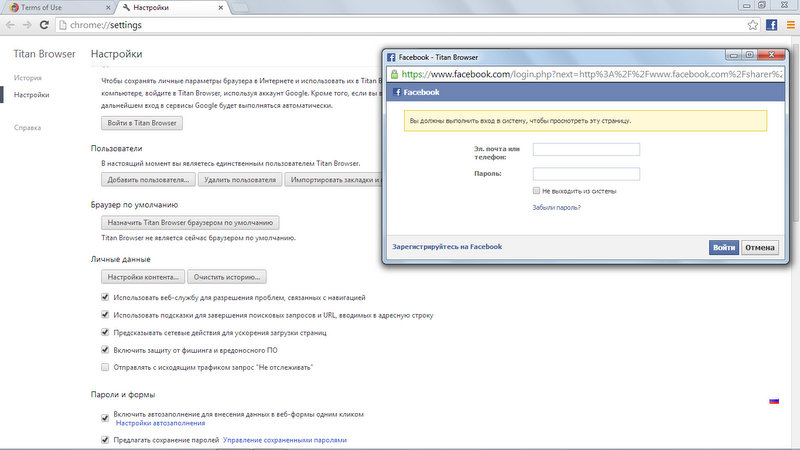Click Добавить пользователя button
This screenshot has width=800, height=450.
tap(148, 180)
